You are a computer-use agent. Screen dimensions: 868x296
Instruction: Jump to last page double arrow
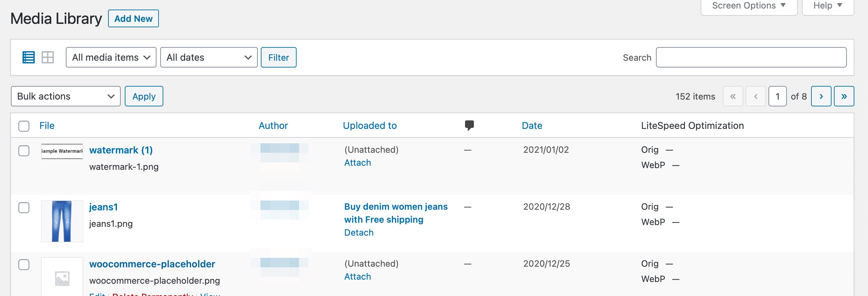[x=844, y=97]
